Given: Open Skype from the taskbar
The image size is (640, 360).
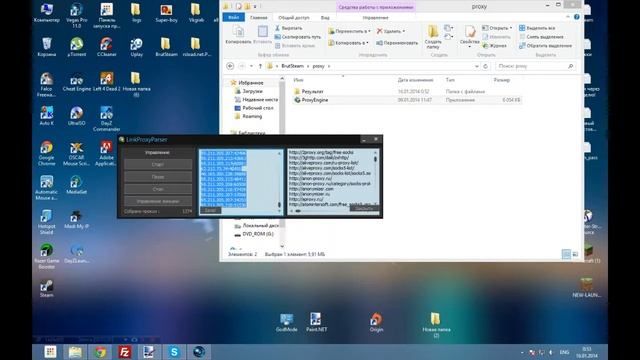Looking at the screenshot, I should (x=174, y=352).
